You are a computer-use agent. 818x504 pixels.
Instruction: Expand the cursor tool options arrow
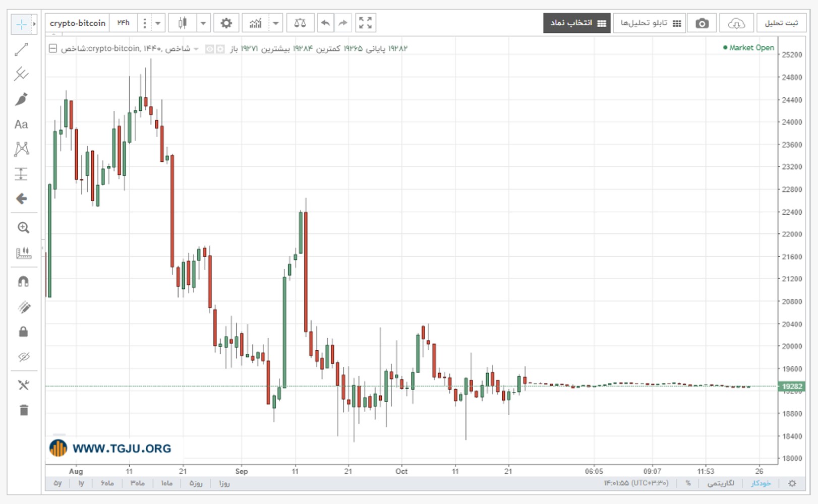34,24
